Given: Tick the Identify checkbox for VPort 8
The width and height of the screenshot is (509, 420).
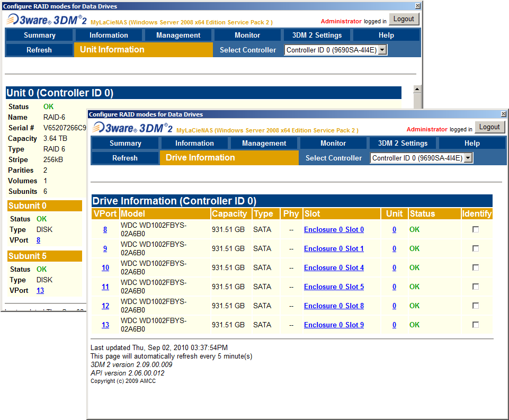Looking at the screenshot, I should click(x=476, y=229).
